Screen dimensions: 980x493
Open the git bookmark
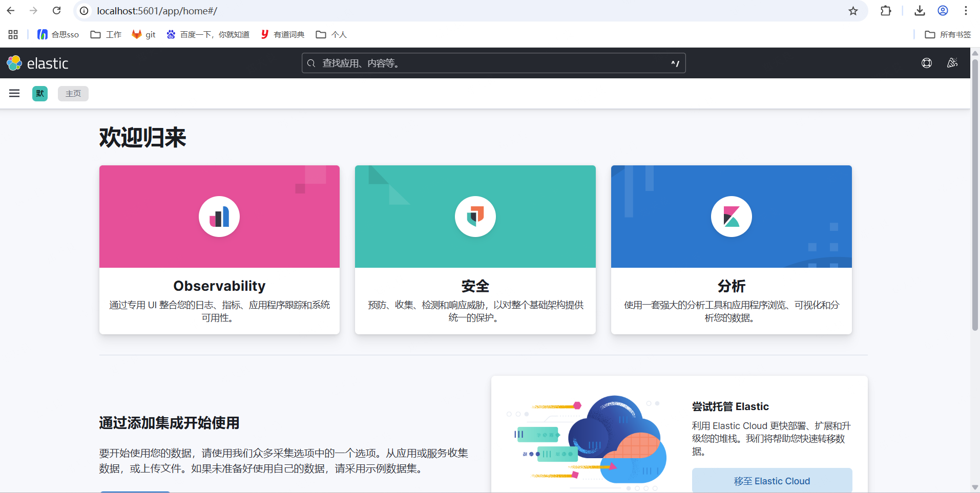click(x=143, y=34)
